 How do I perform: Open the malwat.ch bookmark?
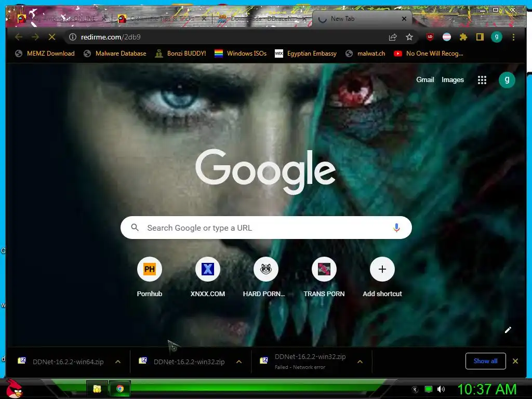coord(365,54)
